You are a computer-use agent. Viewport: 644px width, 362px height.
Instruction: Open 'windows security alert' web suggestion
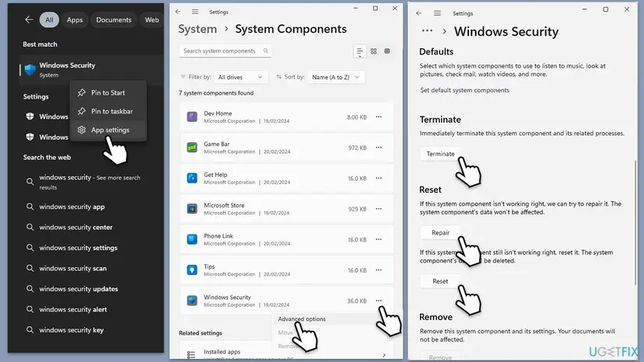click(72, 309)
